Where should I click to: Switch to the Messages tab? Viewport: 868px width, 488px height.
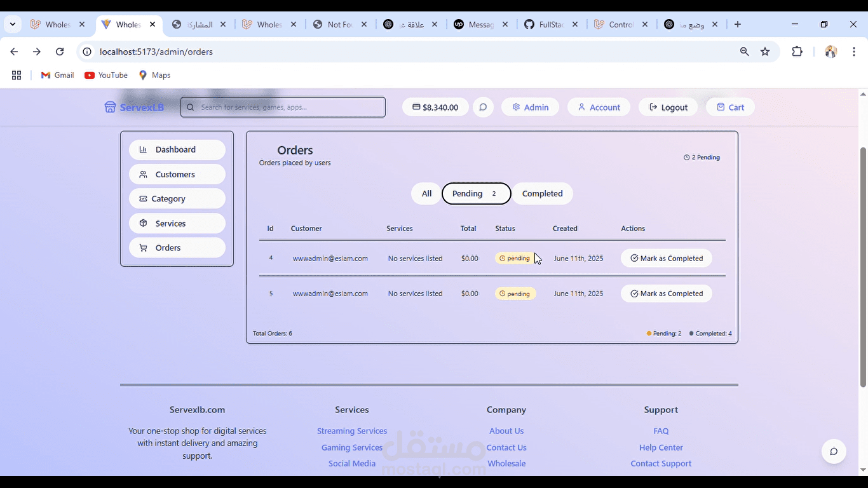coord(480,24)
